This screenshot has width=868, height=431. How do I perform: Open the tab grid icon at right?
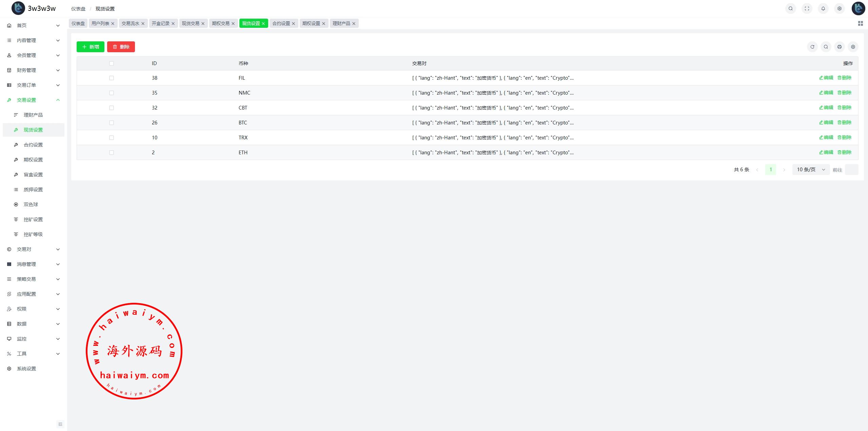tap(860, 23)
